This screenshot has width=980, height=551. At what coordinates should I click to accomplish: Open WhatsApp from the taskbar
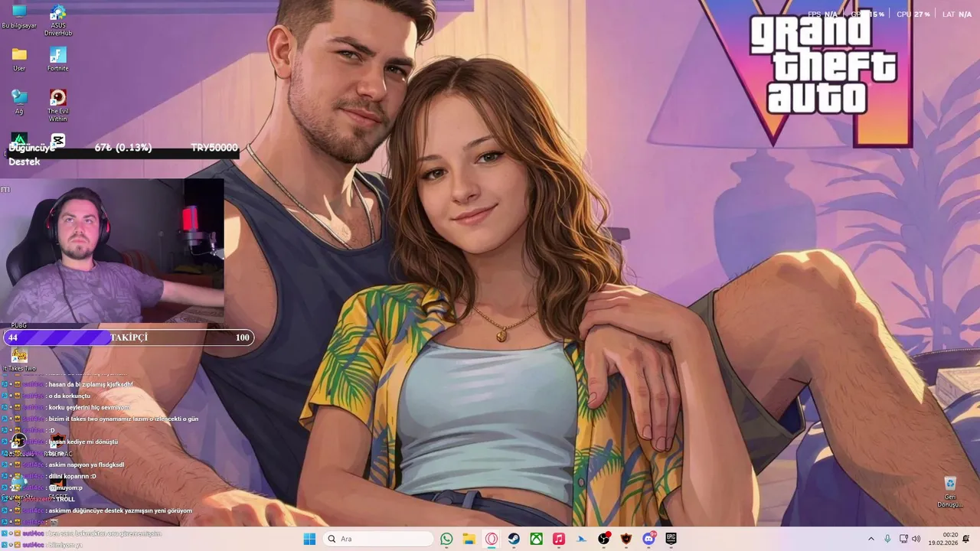coord(446,539)
